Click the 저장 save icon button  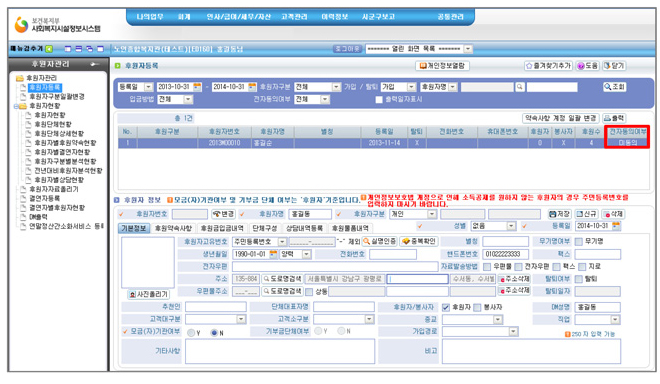click(x=559, y=214)
